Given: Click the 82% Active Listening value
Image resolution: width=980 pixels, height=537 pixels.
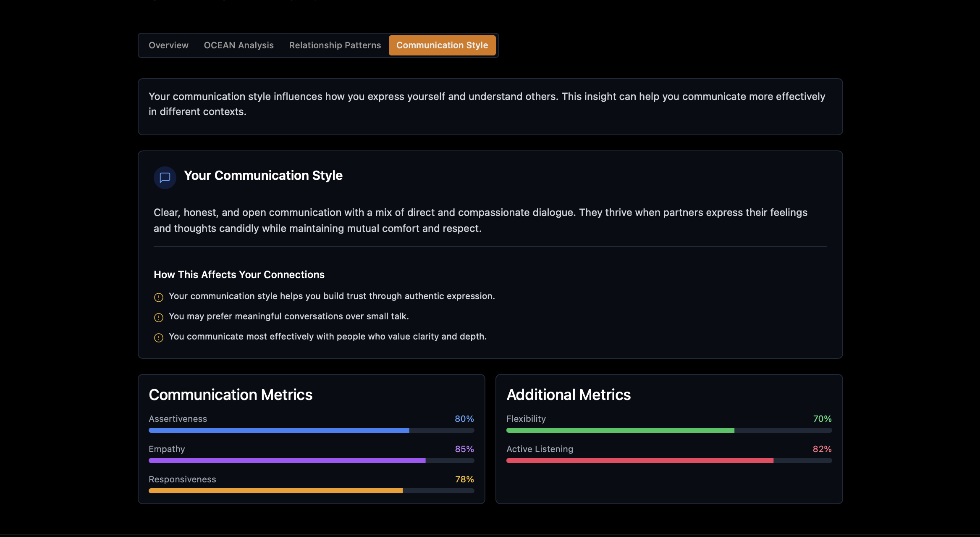Looking at the screenshot, I should click(822, 449).
